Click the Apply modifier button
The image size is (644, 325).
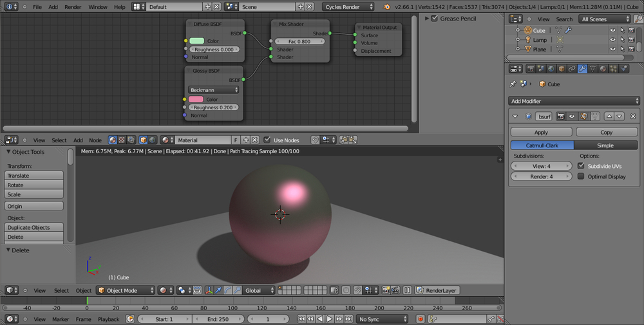coord(541,132)
